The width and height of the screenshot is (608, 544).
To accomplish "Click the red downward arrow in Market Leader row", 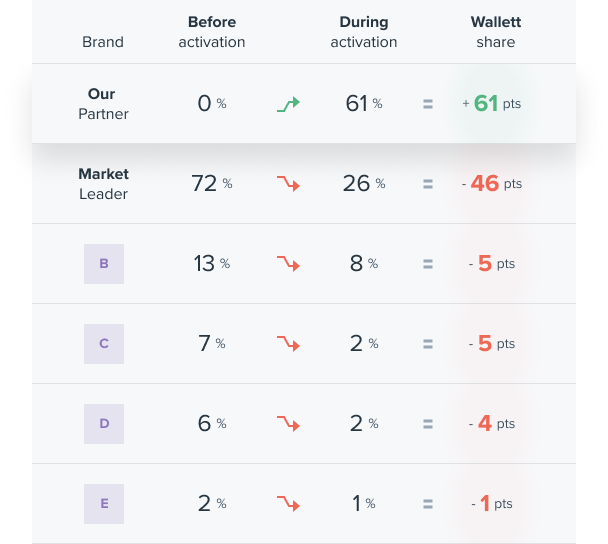I will 288,183.
